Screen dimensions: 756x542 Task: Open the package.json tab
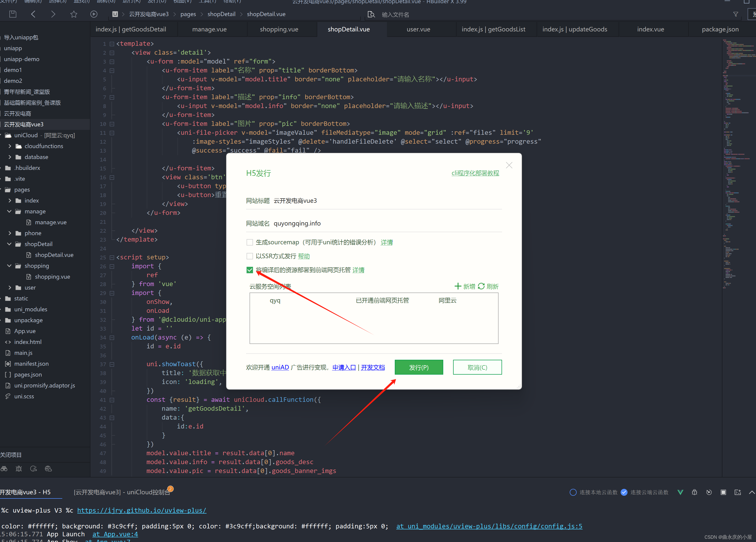coord(720,29)
